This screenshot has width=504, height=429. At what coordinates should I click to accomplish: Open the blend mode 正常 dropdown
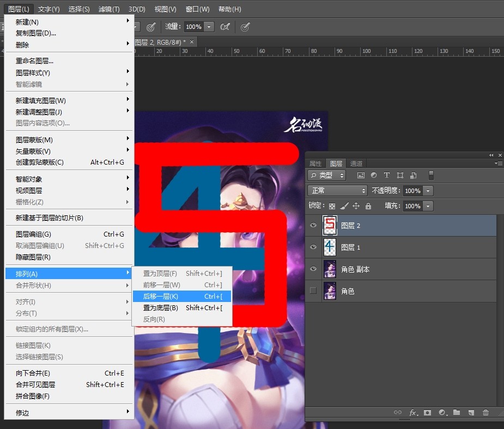[338, 191]
